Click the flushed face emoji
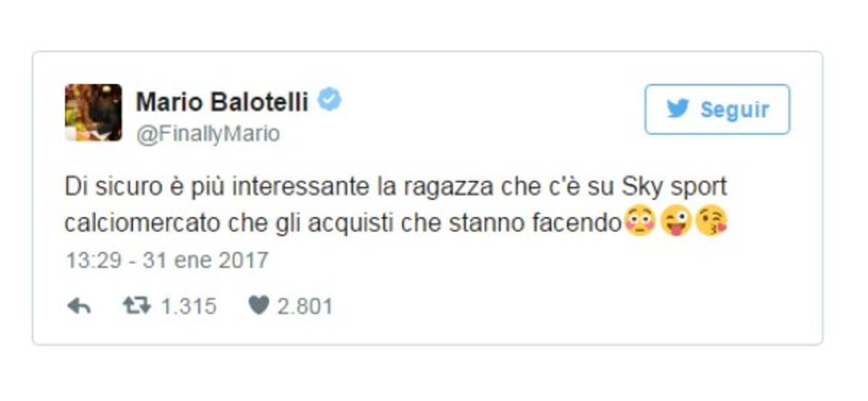The width and height of the screenshot is (868, 401). tap(638, 223)
